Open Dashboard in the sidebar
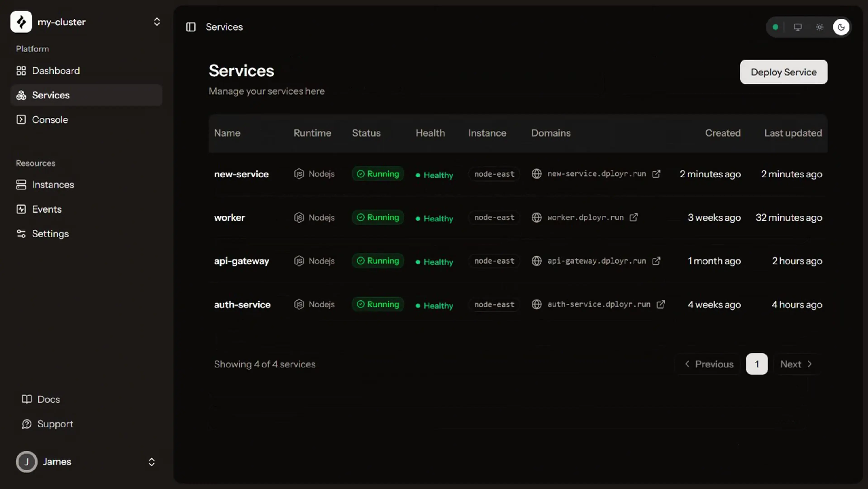868x489 pixels. tap(86, 71)
